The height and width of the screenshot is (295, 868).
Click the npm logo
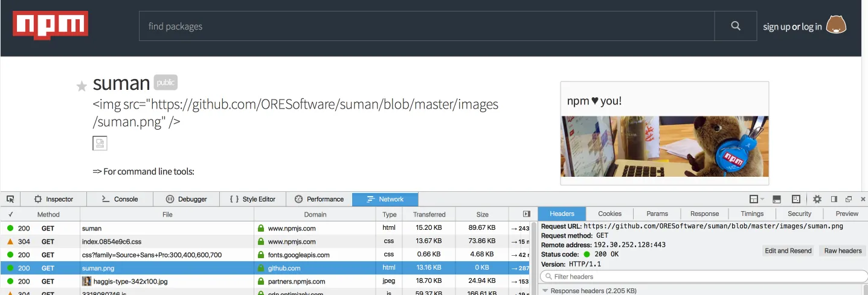point(51,25)
